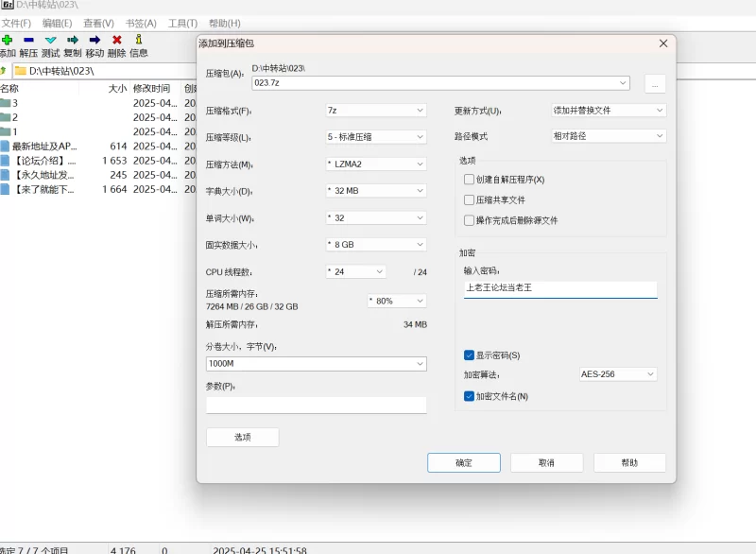This screenshot has height=554, width=756.
Task: Click the Move (移动) toolbar icon
Action: click(94, 40)
